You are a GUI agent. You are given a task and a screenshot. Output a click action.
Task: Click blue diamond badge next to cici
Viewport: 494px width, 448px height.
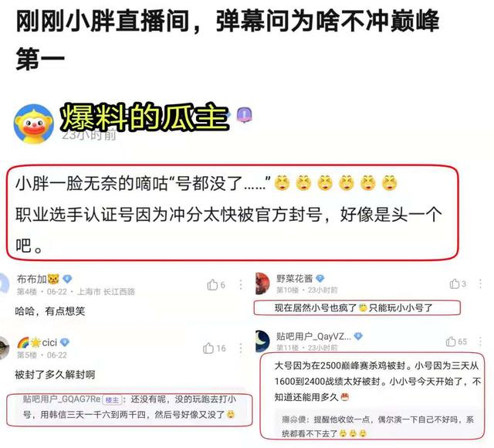coord(65,342)
